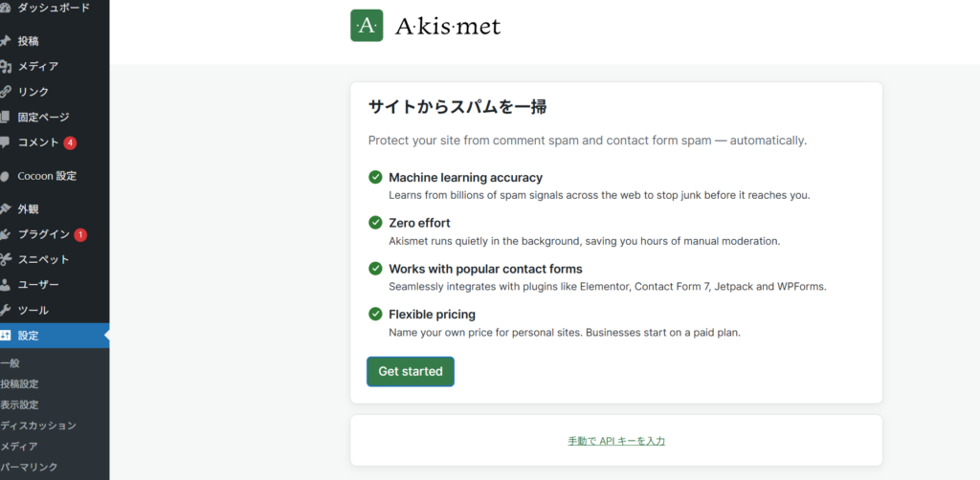
Task: Open the ディスカッション settings submenu
Action: coord(38,425)
